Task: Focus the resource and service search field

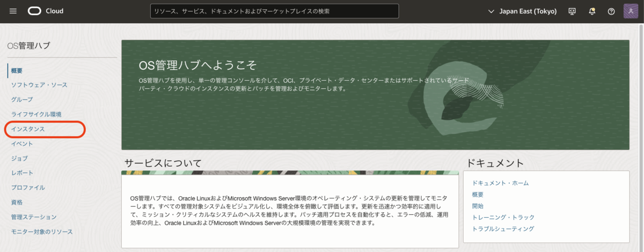Action: (274, 11)
